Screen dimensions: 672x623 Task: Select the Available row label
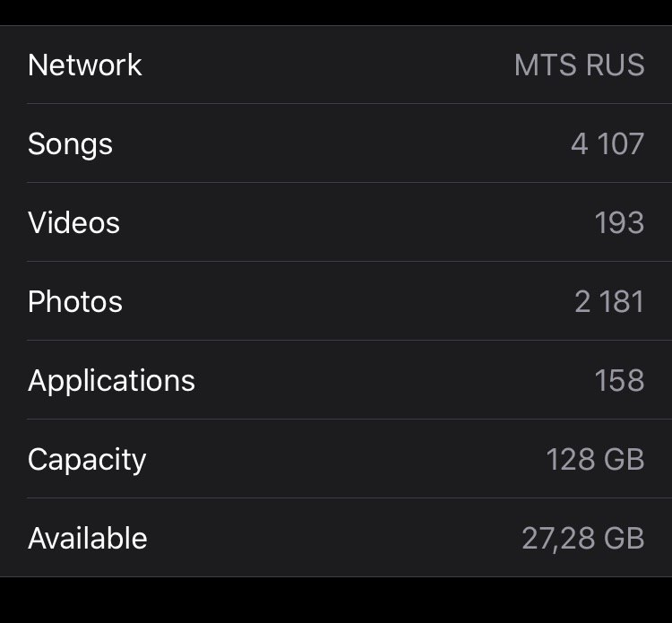click(88, 538)
